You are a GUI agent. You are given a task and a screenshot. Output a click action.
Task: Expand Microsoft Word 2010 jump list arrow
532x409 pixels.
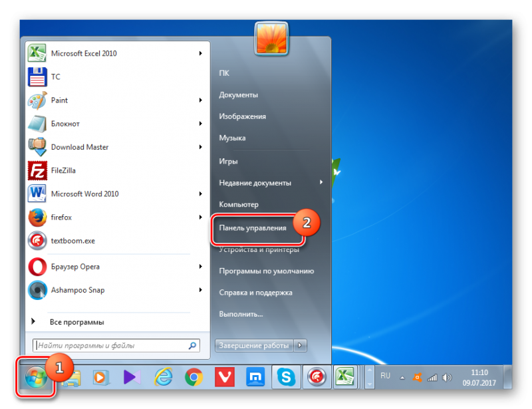point(201,194)
